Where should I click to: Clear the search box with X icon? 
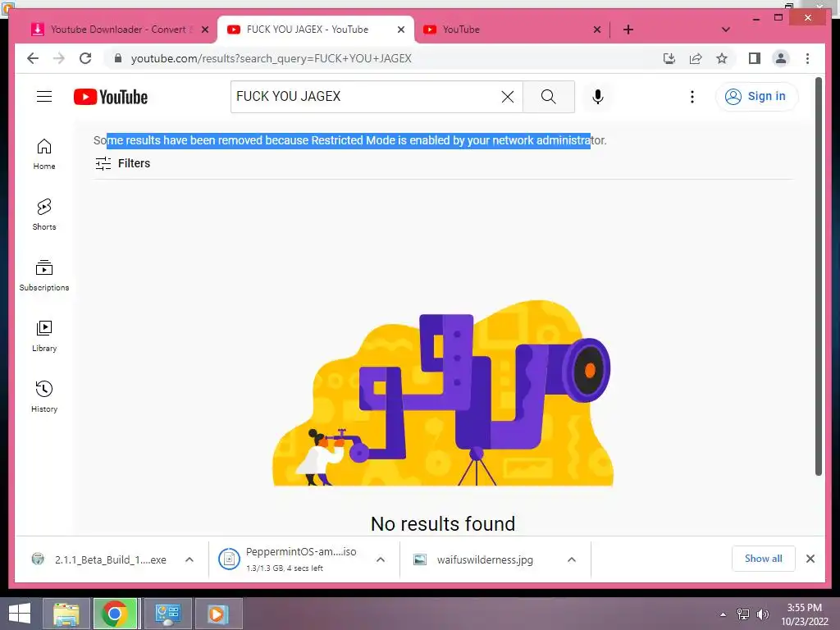click(507, 97)
